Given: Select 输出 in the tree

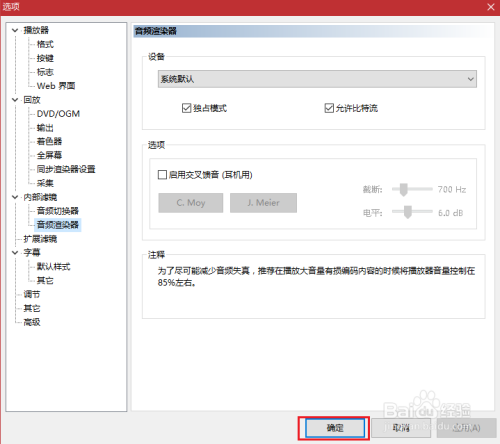Looking at the screenshot, I should pyautogui.click(x=45, y=128).
